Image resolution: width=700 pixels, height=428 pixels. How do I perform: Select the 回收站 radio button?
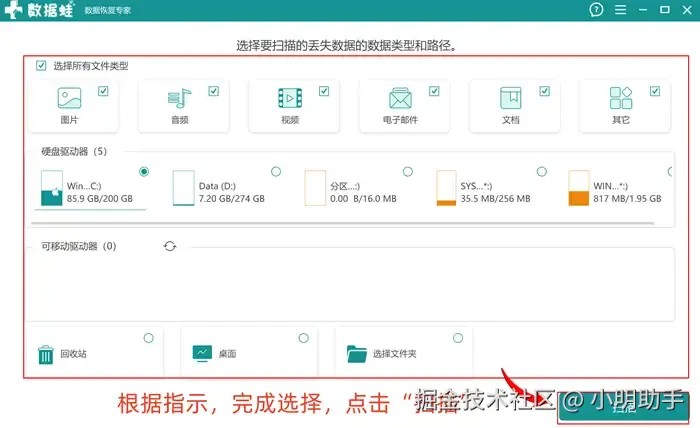(x=149, y=338)
